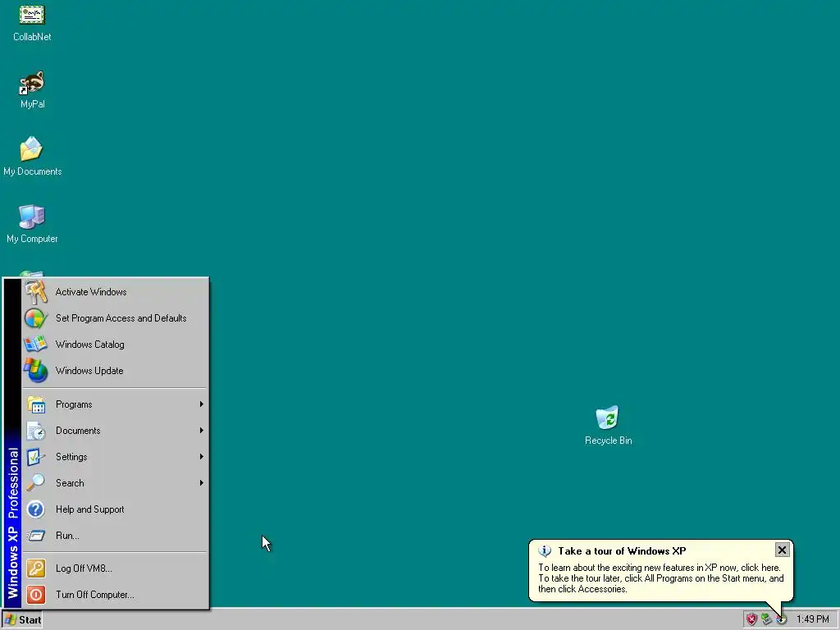
Task: Click the Documents menu icon
Action: tap(36, 431)
